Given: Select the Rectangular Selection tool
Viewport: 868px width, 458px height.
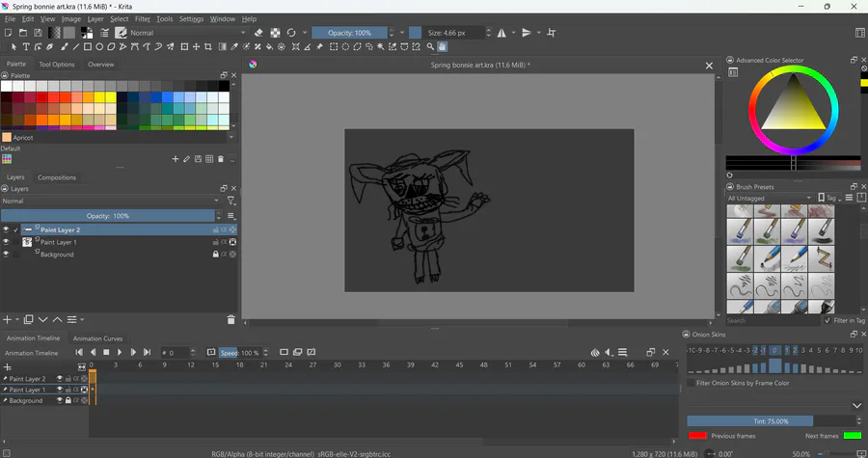Looking at the screenshot, I should pos(334,47).
